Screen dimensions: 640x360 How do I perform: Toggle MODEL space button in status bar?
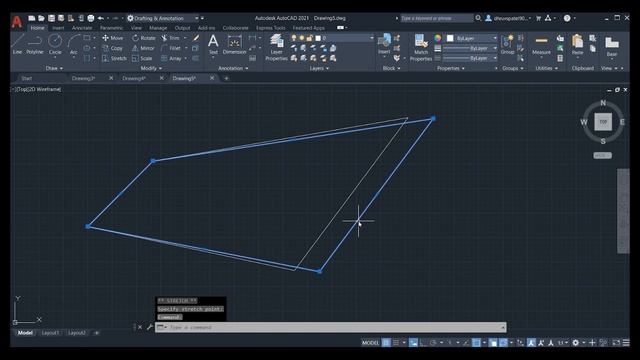pos(370,342)
